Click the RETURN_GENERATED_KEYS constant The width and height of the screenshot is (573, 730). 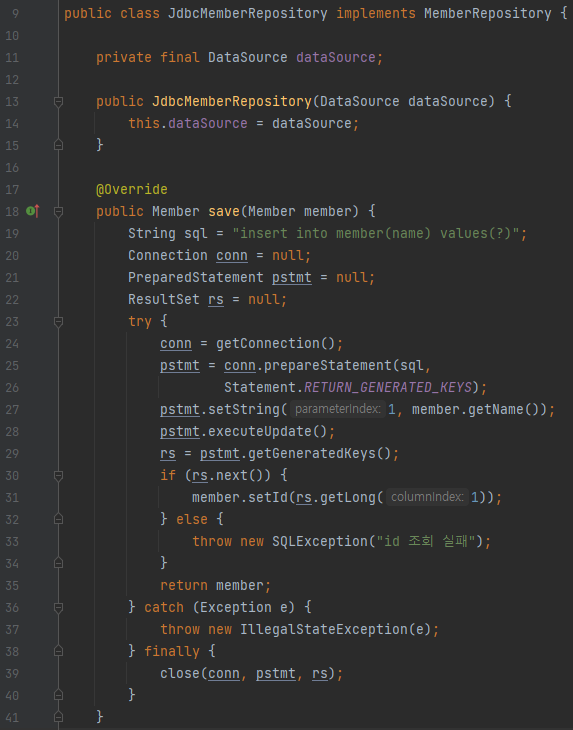(x=388, y=387)
